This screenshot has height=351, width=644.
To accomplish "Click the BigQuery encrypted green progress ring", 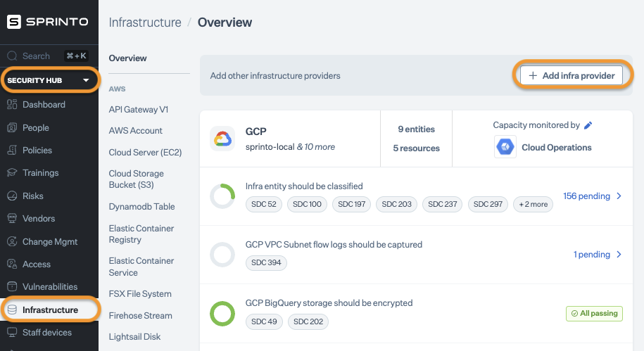I will click(x=222, y=314).
